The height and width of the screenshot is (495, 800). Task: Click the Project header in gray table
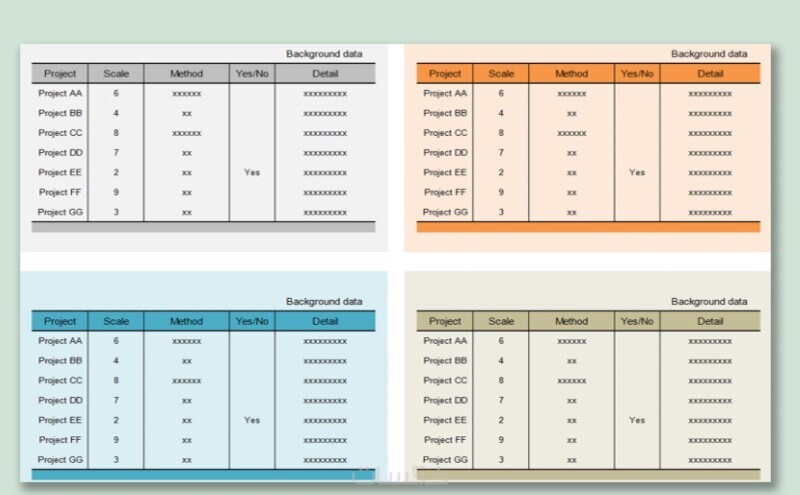(x=60, y=73)
